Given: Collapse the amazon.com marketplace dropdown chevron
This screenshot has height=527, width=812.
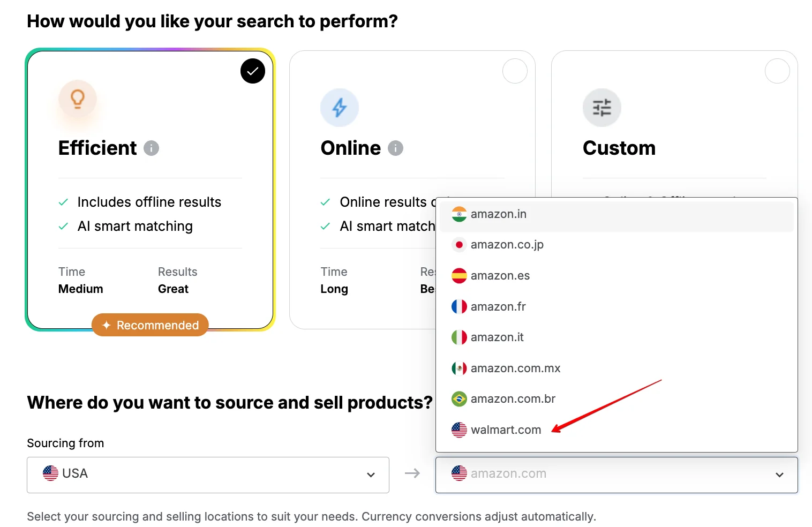Looking at the screenshot, I should tap(779, 475).
